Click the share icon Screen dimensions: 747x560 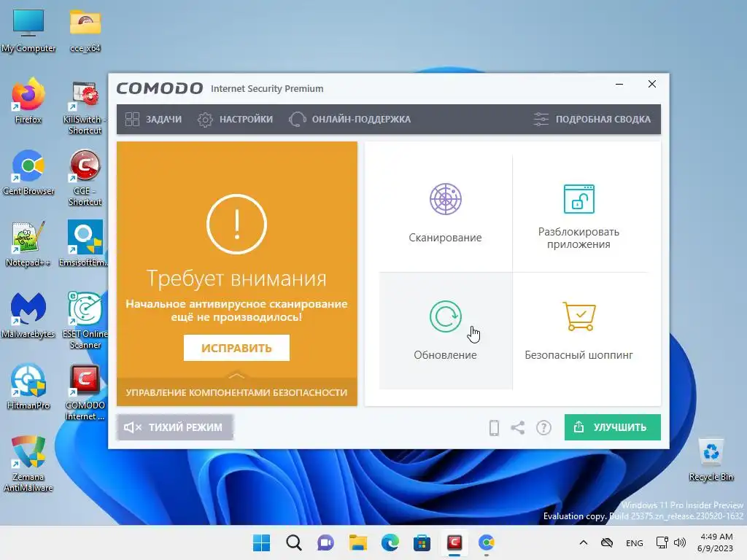click(518, 427)
